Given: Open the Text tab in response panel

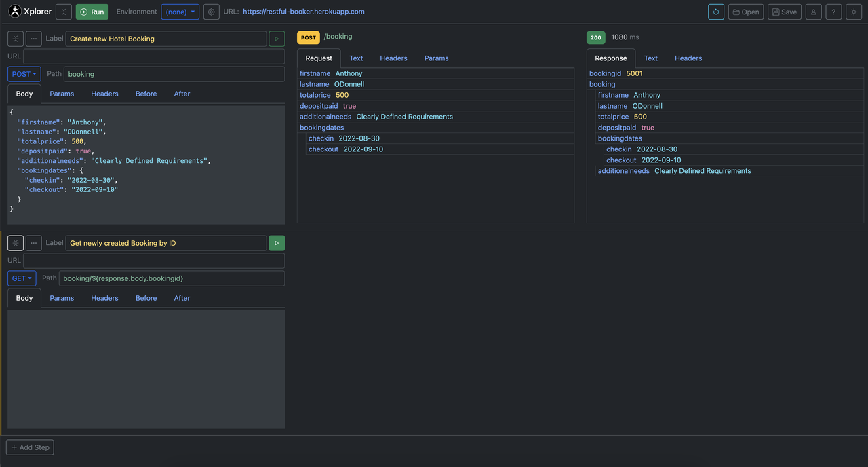Looking at the screenshot, I should [x=651, y=58].
